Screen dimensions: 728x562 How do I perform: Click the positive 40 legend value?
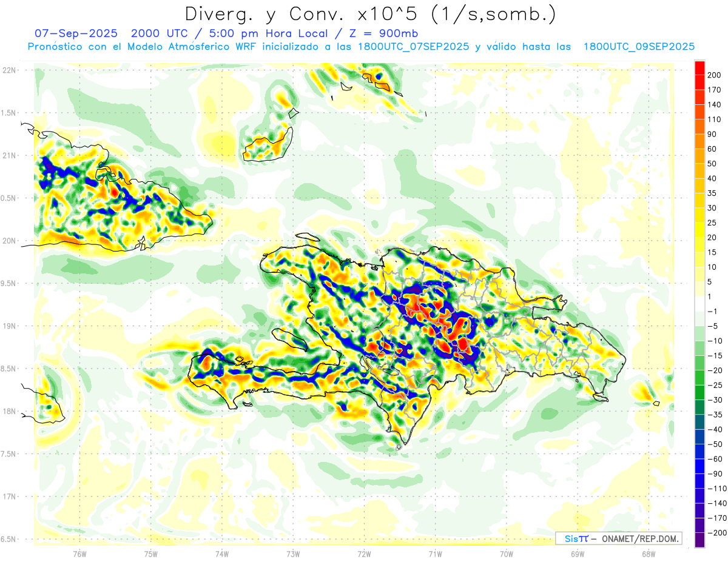(713, 178)
